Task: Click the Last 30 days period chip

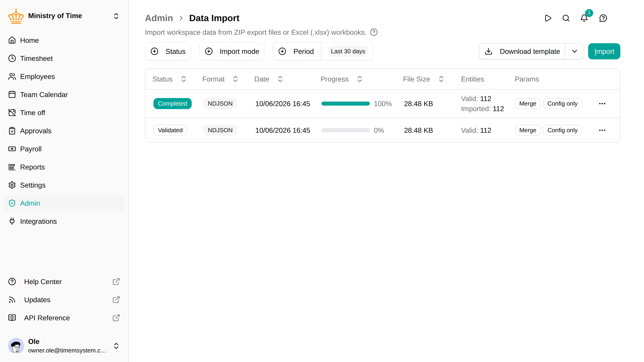Action: 348,51
